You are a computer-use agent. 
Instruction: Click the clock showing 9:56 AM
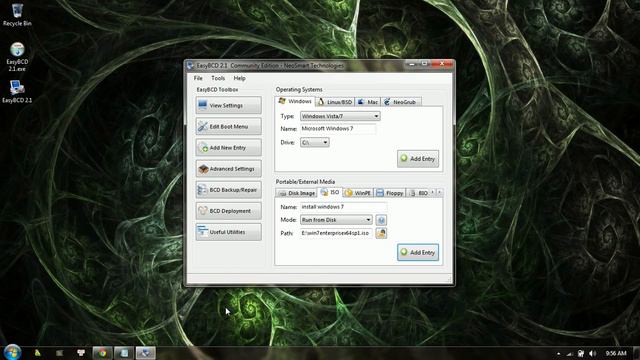[x=616, y=353]
